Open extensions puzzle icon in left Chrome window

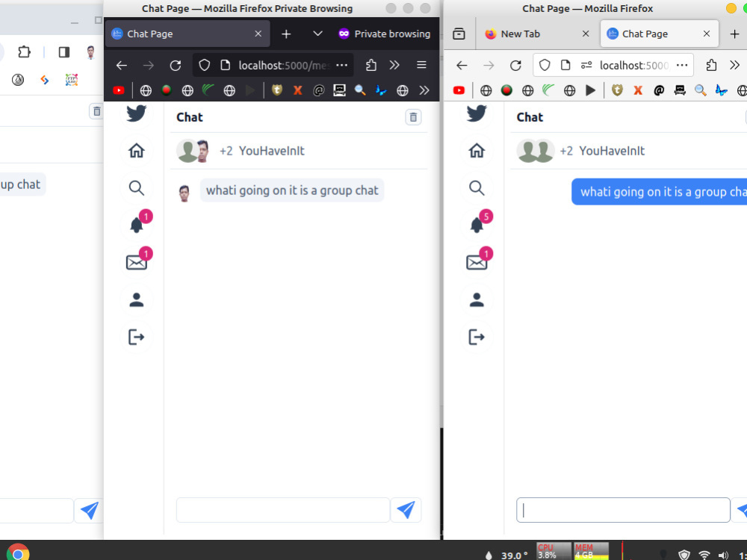click(25, 52)
